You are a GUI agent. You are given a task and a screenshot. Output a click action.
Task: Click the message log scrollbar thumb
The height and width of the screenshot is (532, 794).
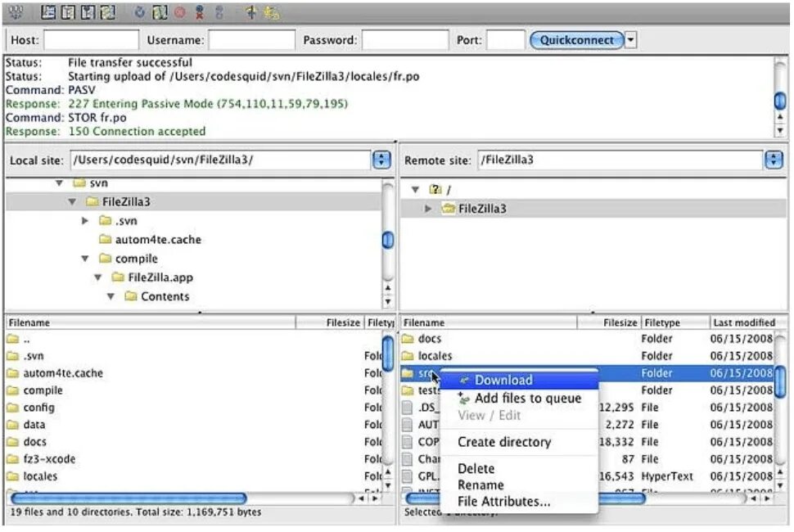(780, 101)
